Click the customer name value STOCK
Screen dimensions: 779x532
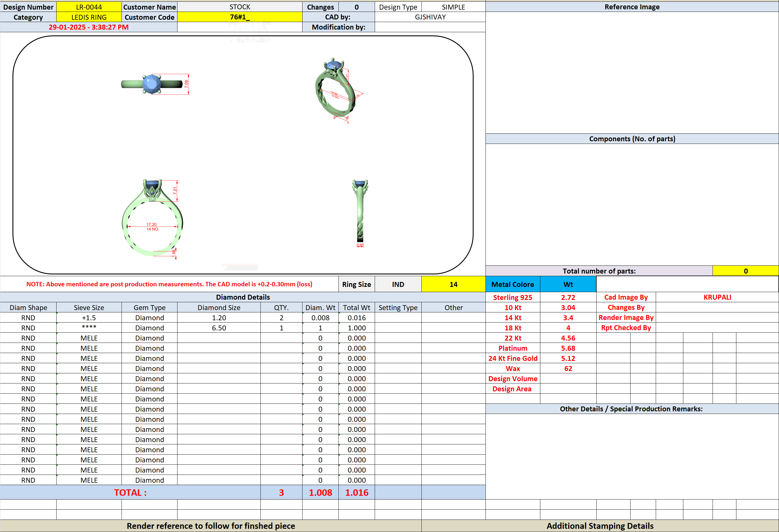[240, 7]
